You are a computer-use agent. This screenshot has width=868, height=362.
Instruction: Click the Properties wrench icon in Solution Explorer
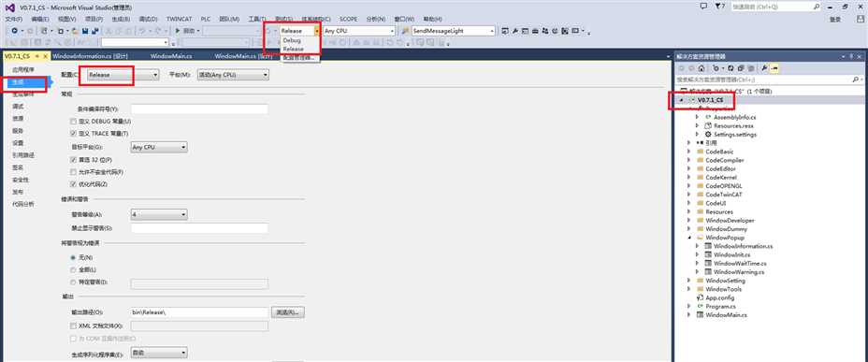click(764, 68)
